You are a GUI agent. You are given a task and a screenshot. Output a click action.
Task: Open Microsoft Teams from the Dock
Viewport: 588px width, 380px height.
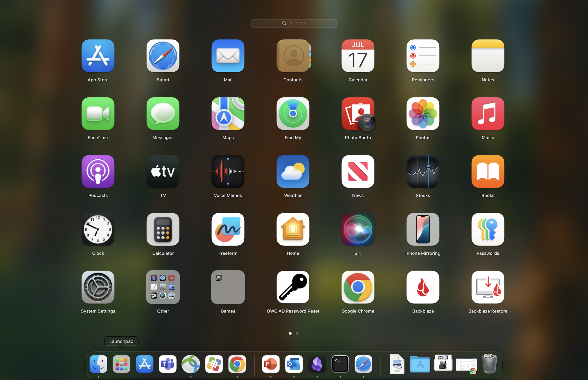point(168,364)
